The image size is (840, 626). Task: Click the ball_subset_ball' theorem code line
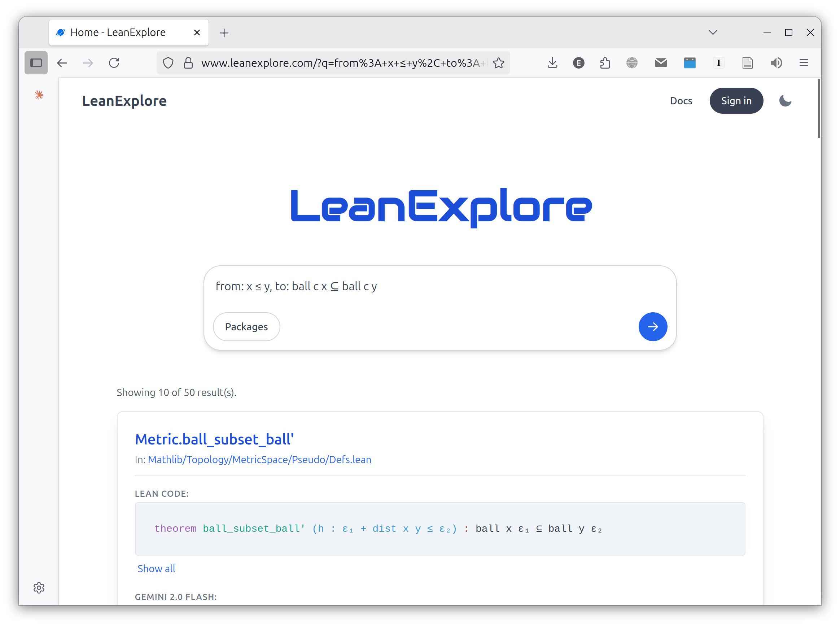click(x=377, y=529)
